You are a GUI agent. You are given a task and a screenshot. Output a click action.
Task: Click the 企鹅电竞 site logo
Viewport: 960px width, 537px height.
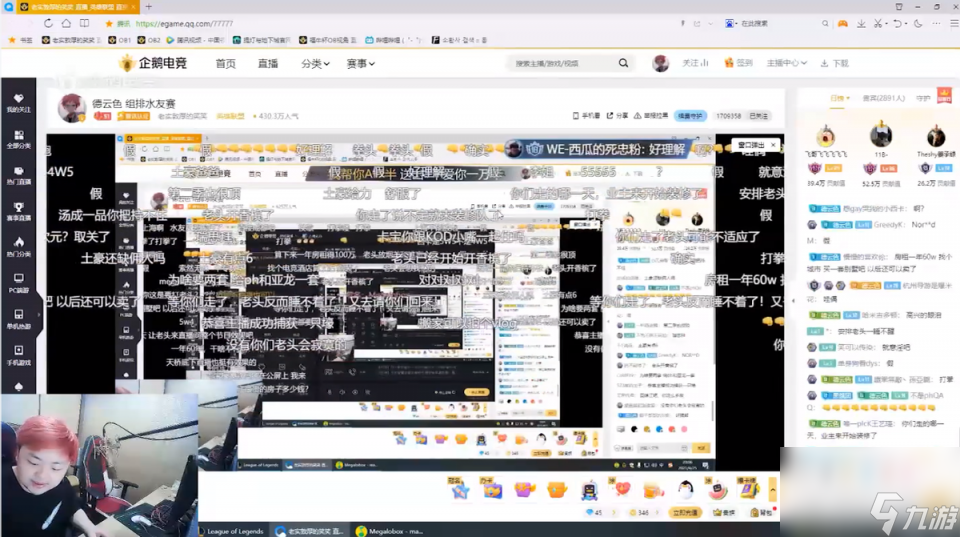point(153,63)
